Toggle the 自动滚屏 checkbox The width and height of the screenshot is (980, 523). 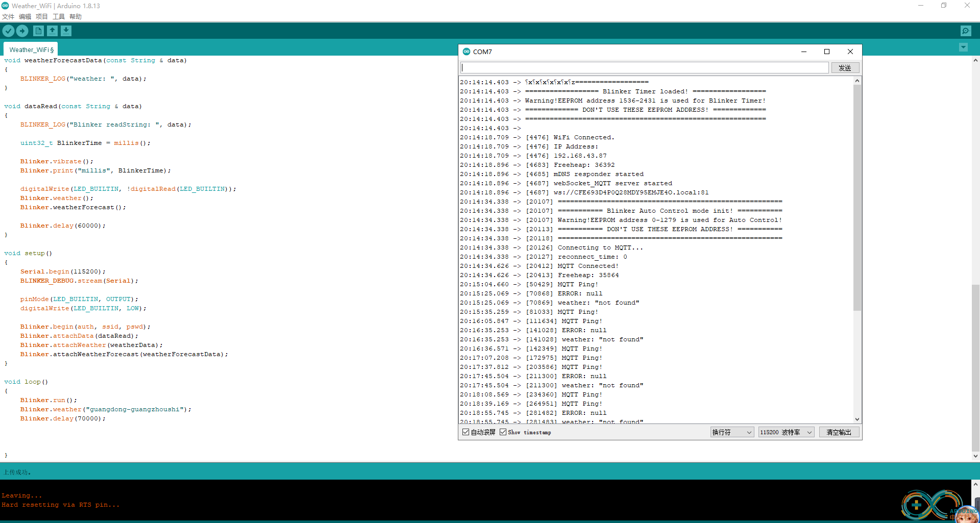465,432
